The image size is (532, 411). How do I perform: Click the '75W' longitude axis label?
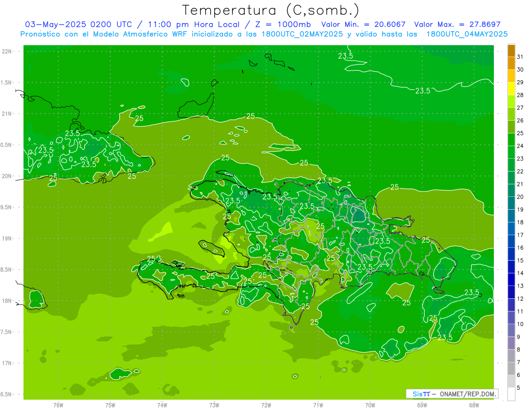(110, 405)
